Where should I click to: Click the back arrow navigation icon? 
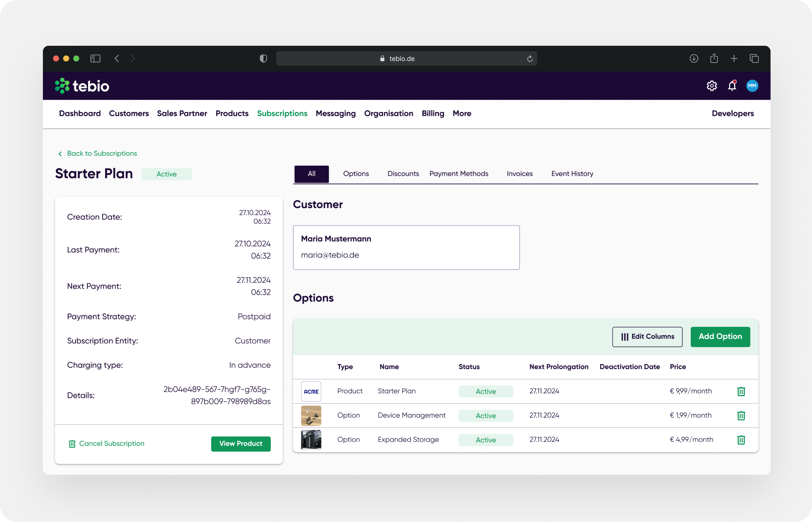(x=59, y=153)
